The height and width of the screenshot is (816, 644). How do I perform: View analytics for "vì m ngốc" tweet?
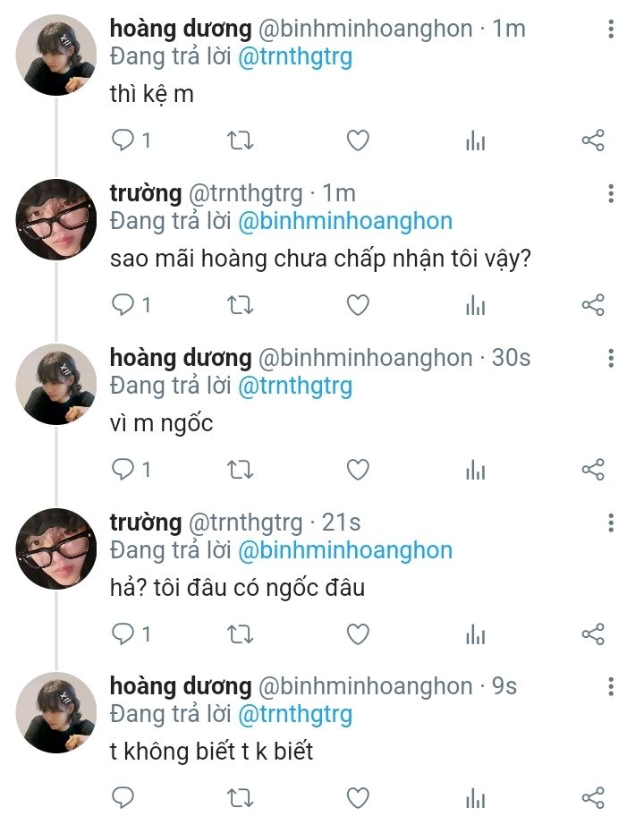click(476, 470)
